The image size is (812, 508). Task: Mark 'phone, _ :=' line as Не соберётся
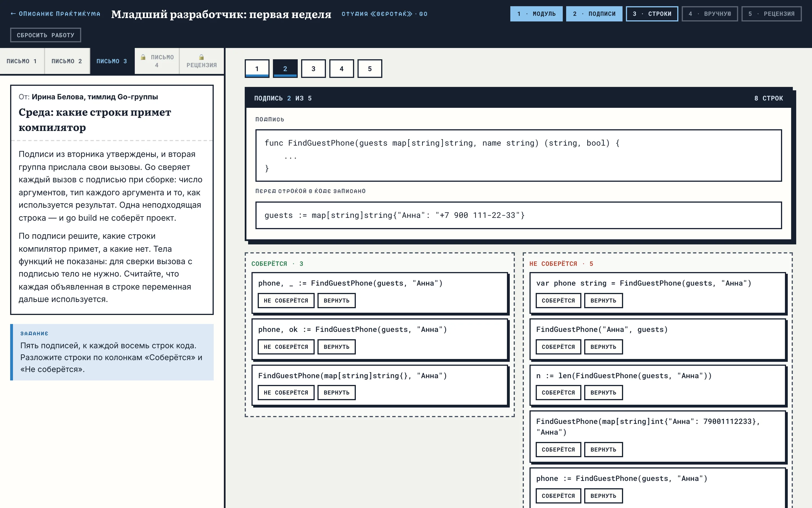click(286, 300)
